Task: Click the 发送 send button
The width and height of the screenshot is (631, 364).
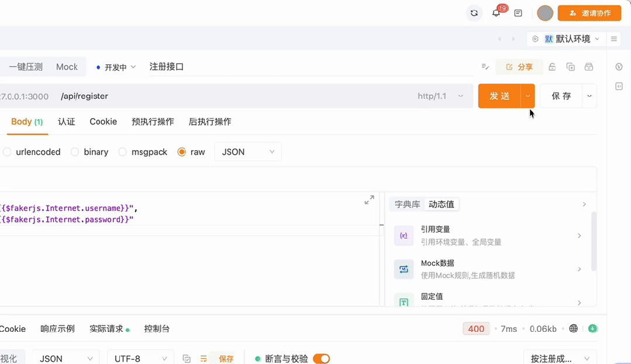Action: tap(500, 96)
